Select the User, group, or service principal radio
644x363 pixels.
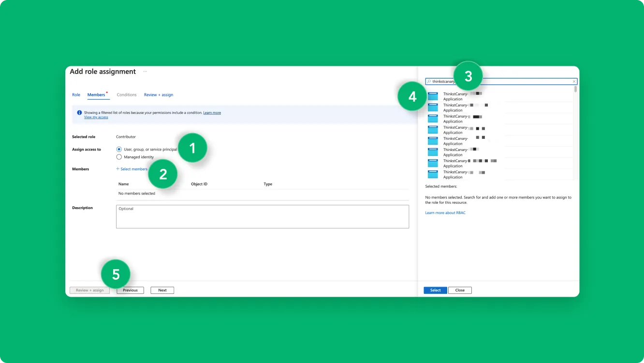click(x=119, y=150)
